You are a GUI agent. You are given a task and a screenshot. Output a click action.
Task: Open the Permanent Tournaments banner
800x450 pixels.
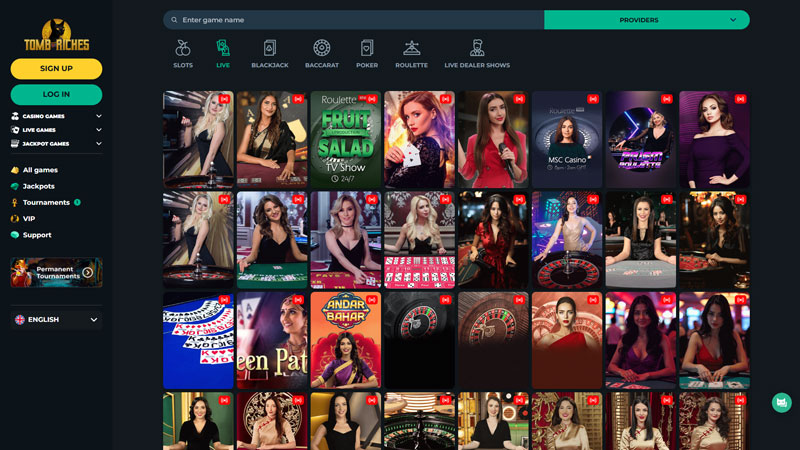pyautogui.click(x=56, y=272)
